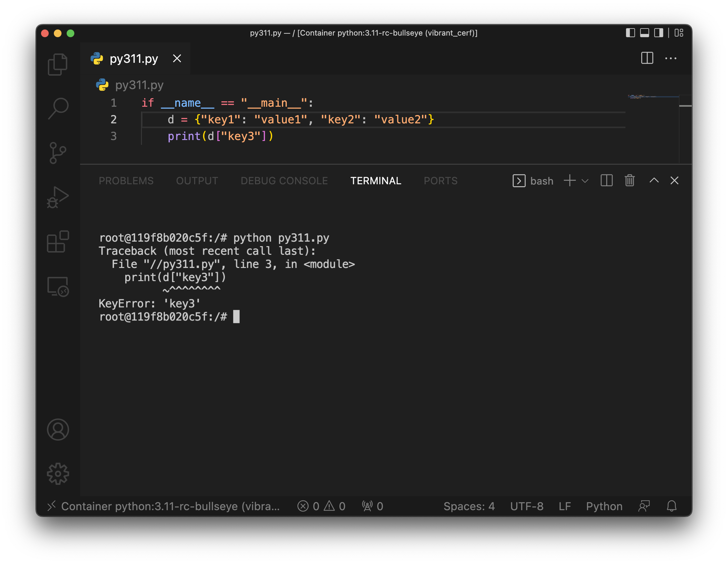Open the Explorer view in activity bar
Viewport: 728px width, 564px height.
click(58, 65)
